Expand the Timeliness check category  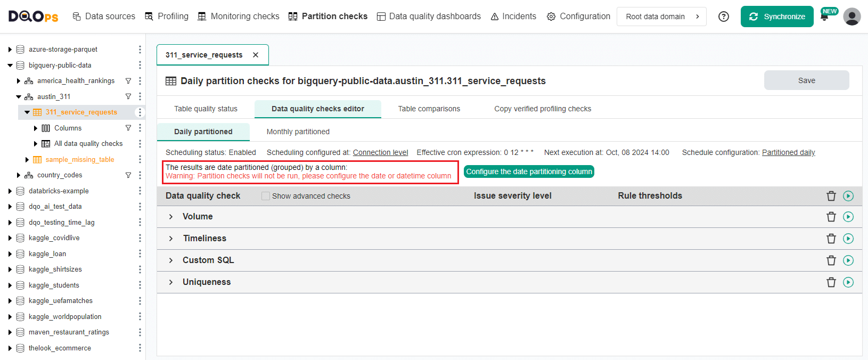(x=171, y=239)
